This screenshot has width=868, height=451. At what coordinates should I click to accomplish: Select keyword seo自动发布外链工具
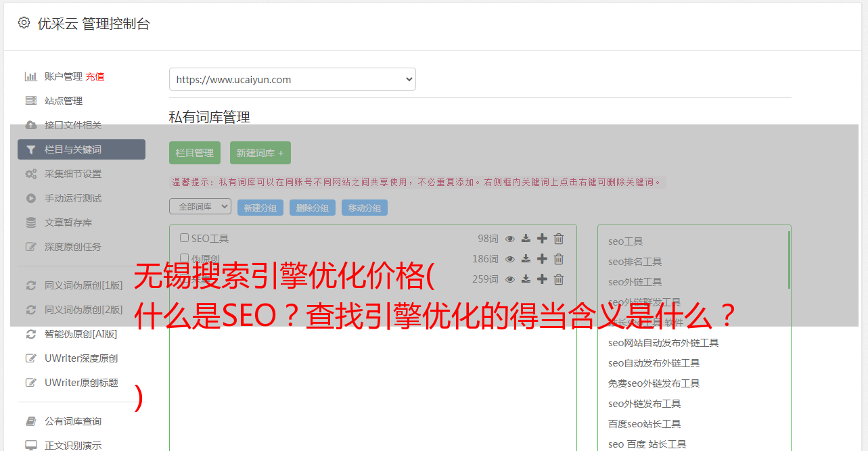(654, 363)
